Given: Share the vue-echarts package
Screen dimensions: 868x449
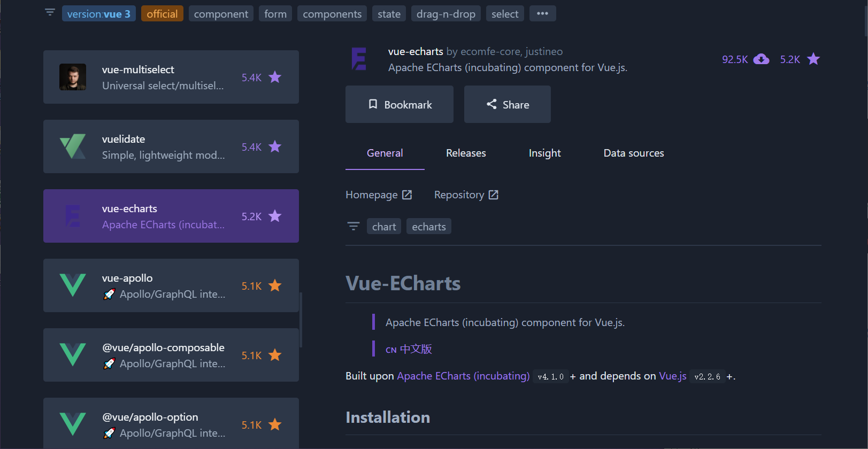Looking at the screenshot, I should tap(508, 104).
